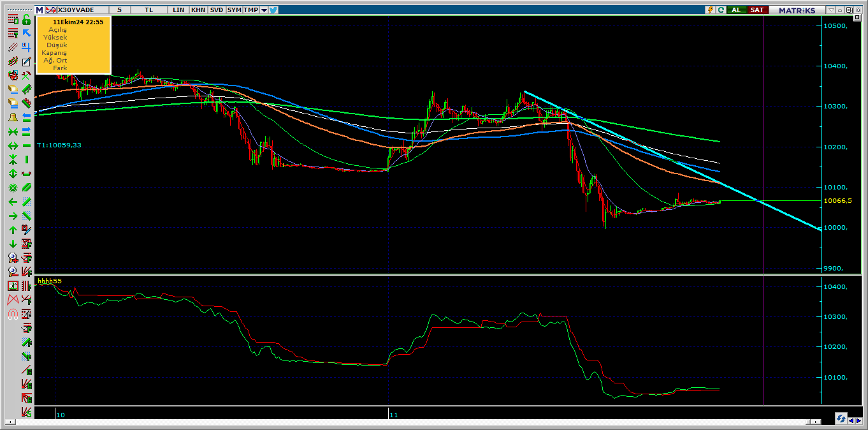Screen dimensions: 868x430
Task: Select the green parallelogram channel tool
Action: pyautogui.click(x=26, y=188)
